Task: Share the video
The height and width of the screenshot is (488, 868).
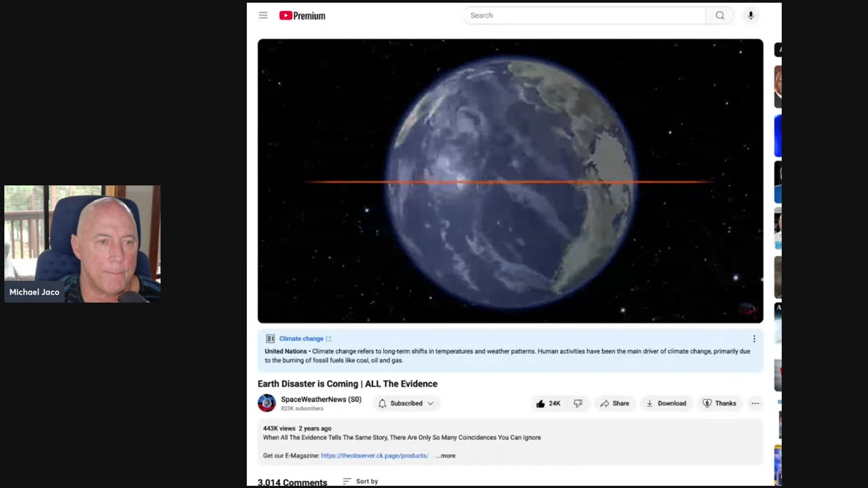Action: (614, 403)
